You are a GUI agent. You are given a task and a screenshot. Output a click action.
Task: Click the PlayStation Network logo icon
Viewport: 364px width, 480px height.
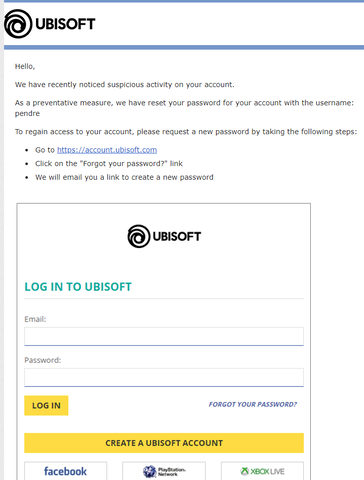149,471
